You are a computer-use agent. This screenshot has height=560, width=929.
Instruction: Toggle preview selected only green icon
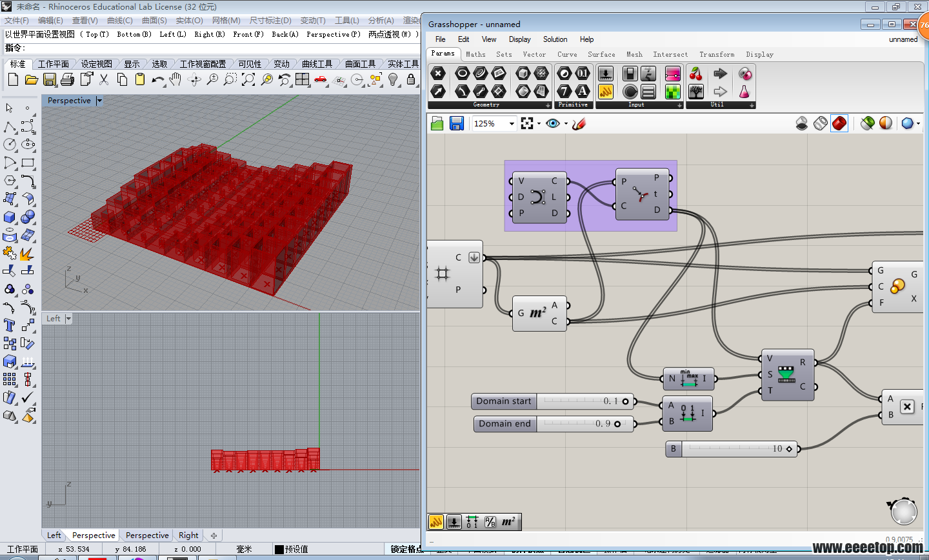868,123
